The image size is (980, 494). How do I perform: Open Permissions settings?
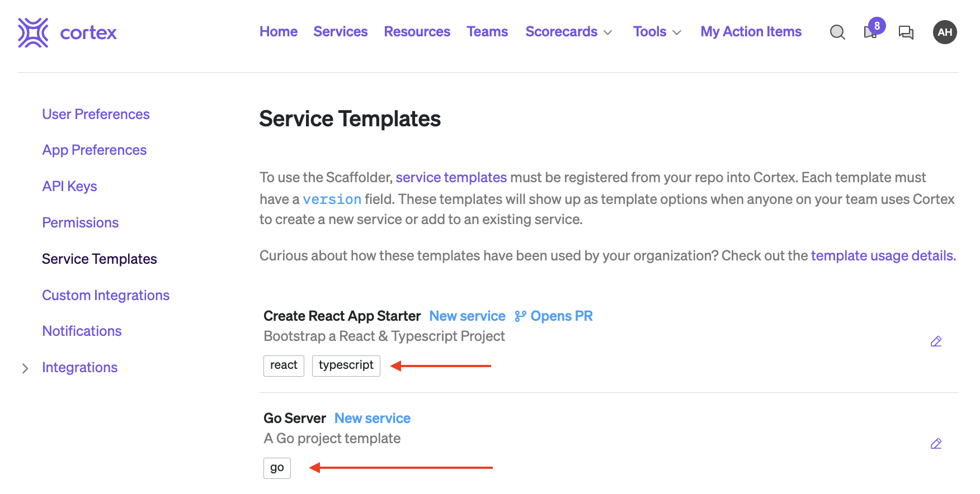click(80, 223)
